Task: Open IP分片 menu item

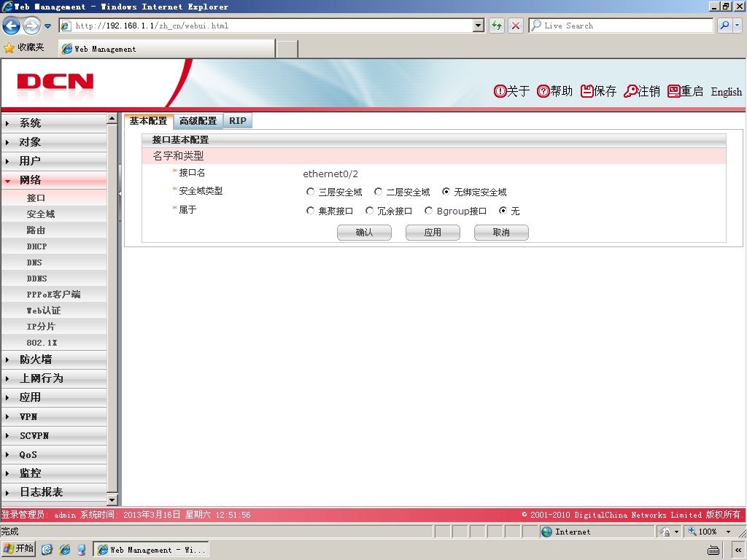Action: click(x=54, y=327)
